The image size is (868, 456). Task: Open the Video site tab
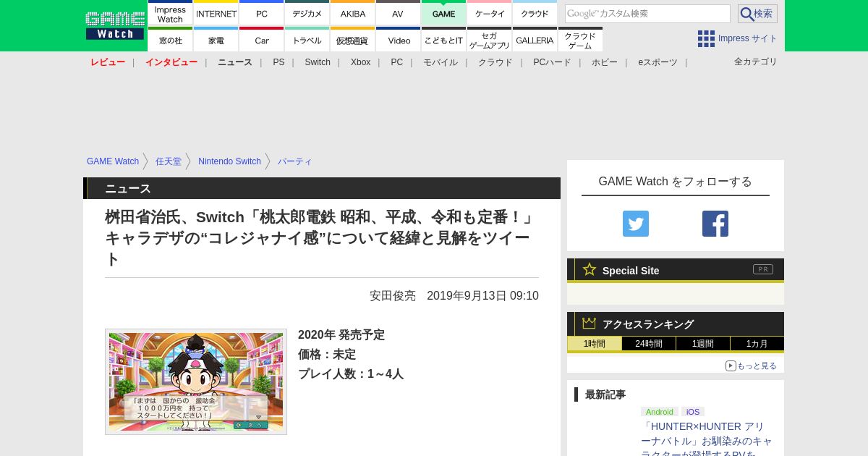398,40
